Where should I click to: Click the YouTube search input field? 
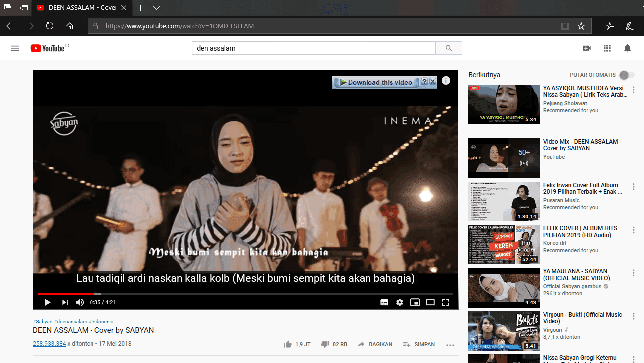click(x=314, y=48)
